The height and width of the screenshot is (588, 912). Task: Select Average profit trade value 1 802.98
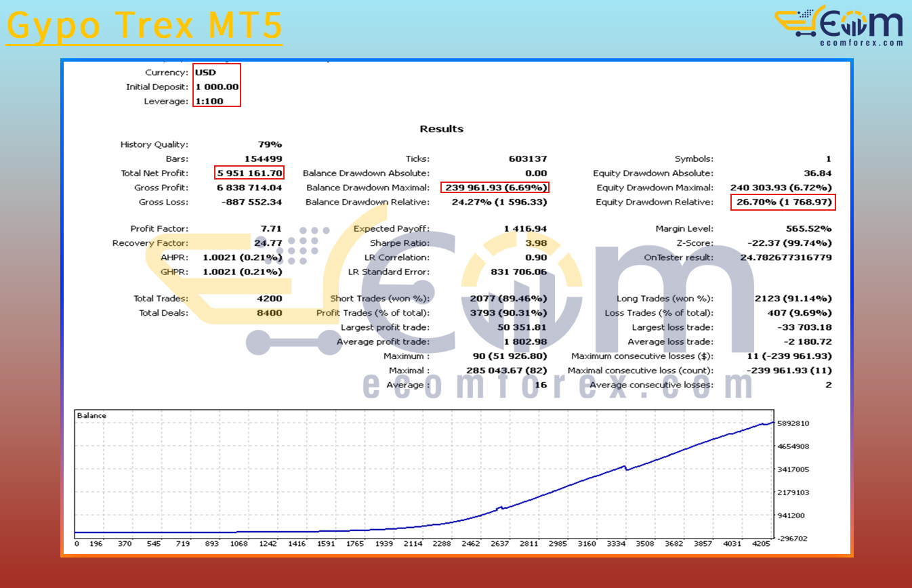point(526,342)
